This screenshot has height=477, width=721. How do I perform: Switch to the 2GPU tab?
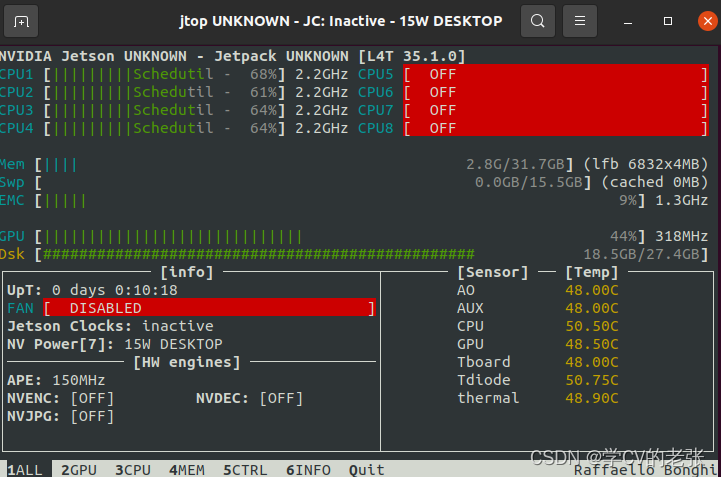(x=79, y=470)
